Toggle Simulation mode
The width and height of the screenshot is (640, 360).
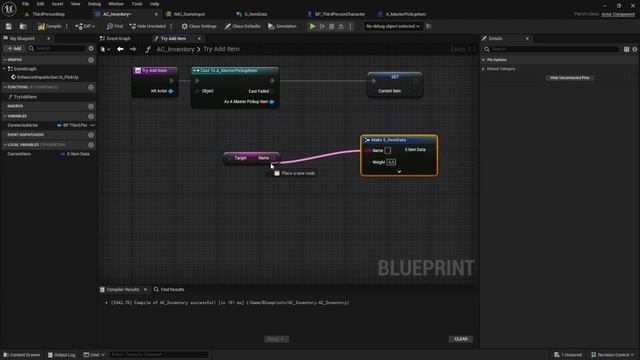pos(282,26)
